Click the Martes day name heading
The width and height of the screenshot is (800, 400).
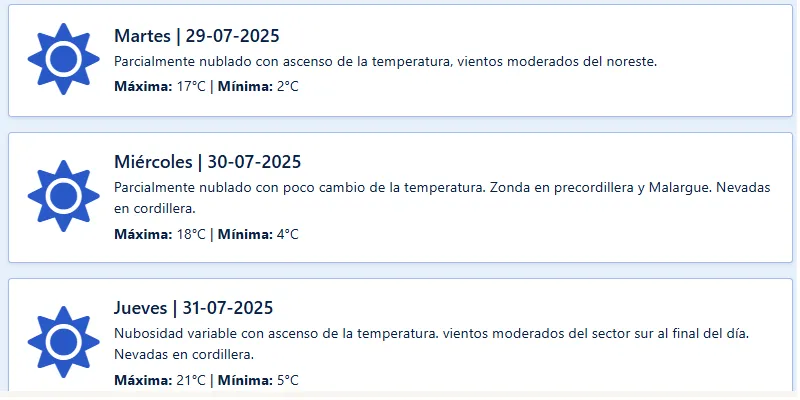click(x=143, y=37)
